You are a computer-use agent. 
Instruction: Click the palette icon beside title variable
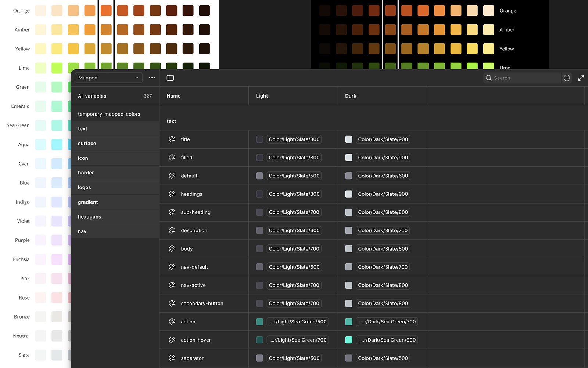[172, 139]
